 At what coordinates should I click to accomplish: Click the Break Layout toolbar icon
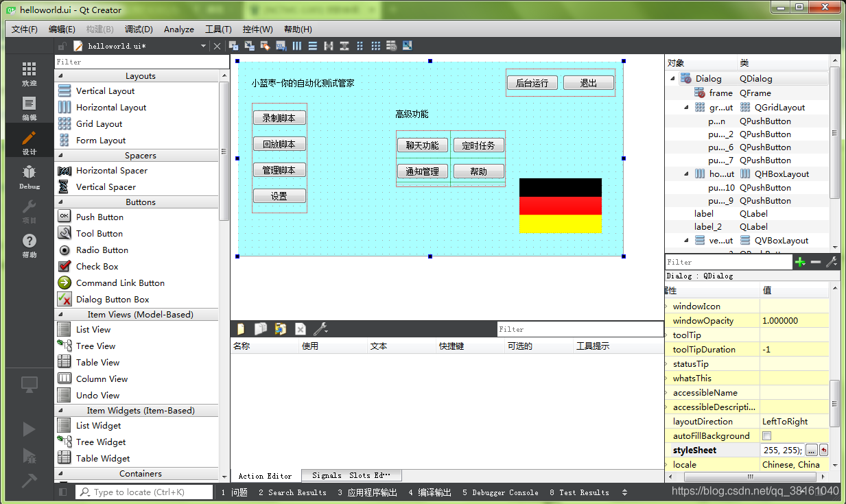[390, 45]
